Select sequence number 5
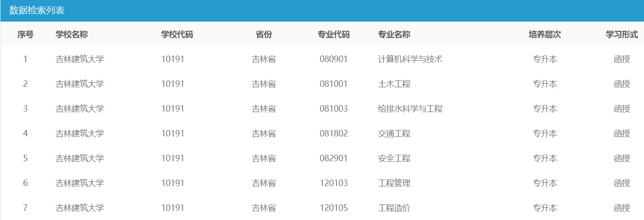Image resolution: width=644 pixels, height=220 pixels. click(25, 158)
